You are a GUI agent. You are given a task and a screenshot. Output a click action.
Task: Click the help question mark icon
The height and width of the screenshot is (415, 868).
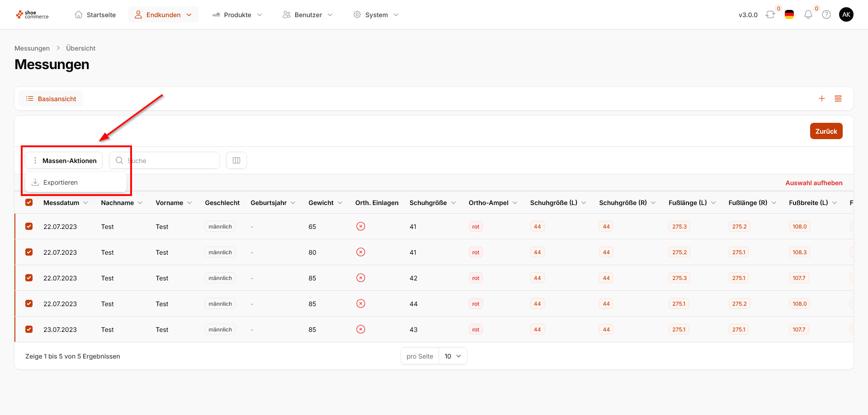point(826,15)
